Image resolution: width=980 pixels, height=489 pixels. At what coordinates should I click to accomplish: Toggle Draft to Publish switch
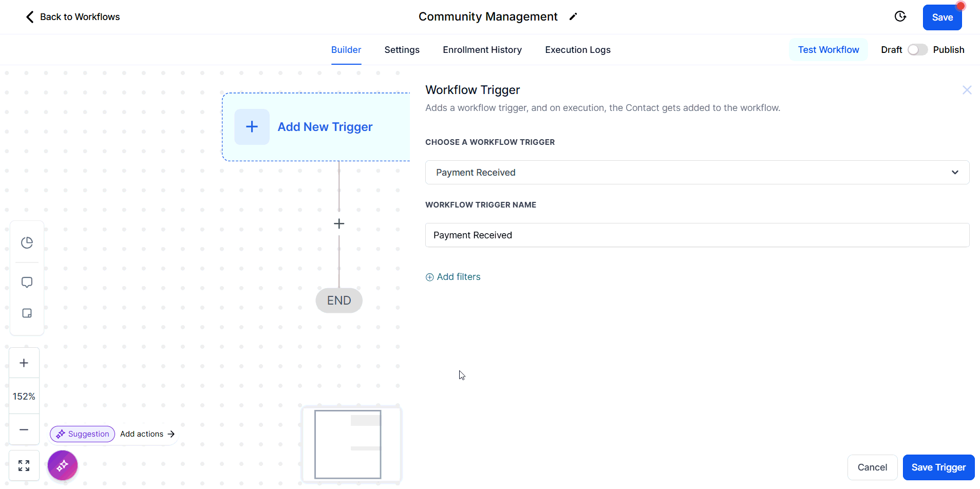coord(917,50)
